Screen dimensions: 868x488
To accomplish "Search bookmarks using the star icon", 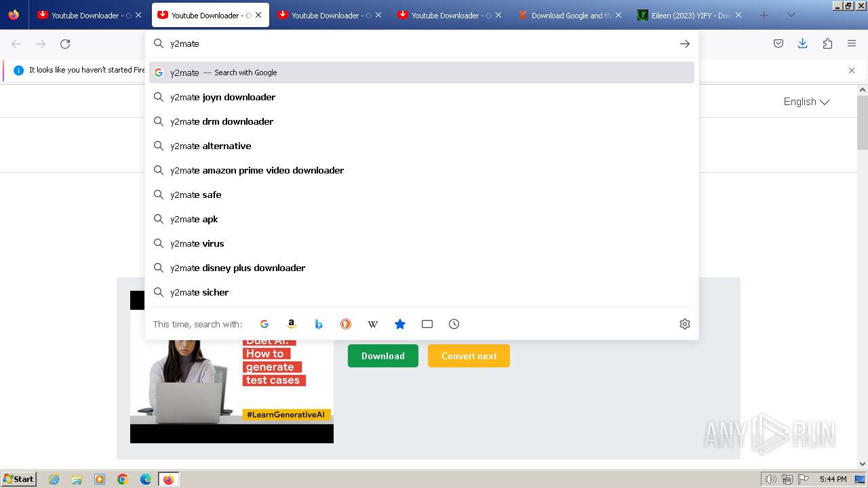I will click(400, 324).
